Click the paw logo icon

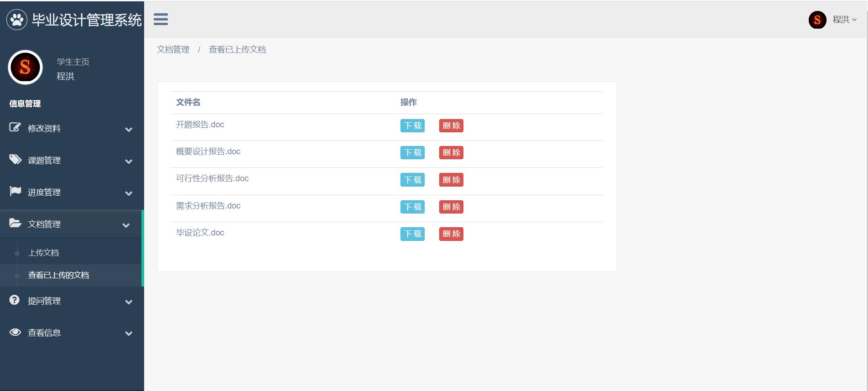tap(17, 20)
